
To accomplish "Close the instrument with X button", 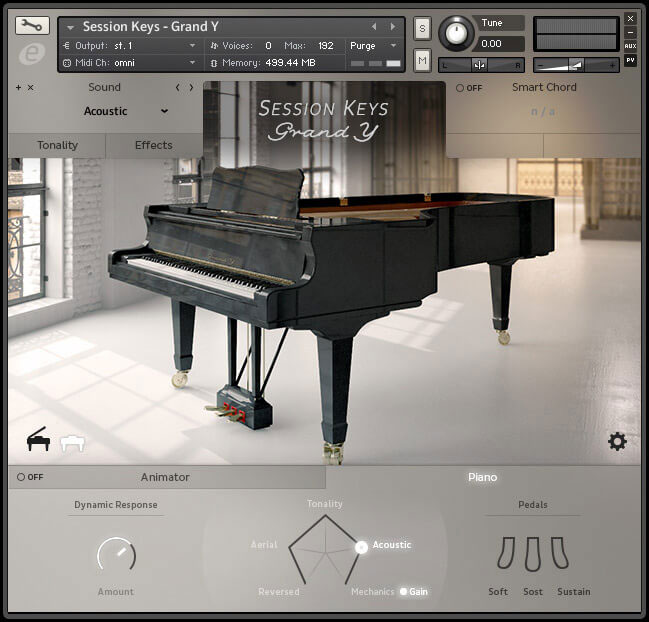I will coord(630,19).
